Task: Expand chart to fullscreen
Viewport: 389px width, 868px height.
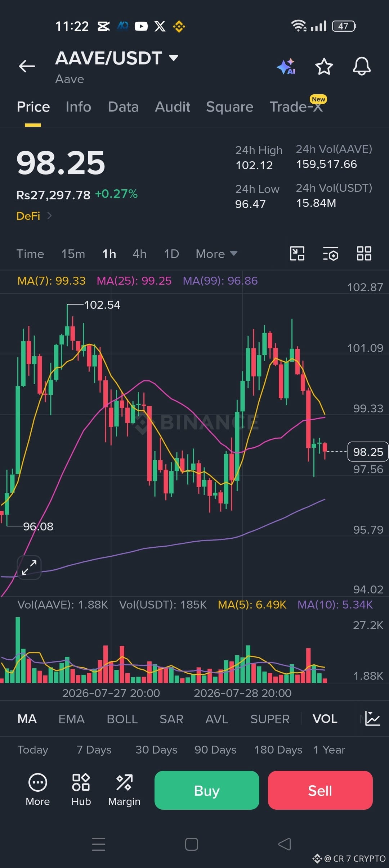Action: pyautogui.click(x=29, y=568)
